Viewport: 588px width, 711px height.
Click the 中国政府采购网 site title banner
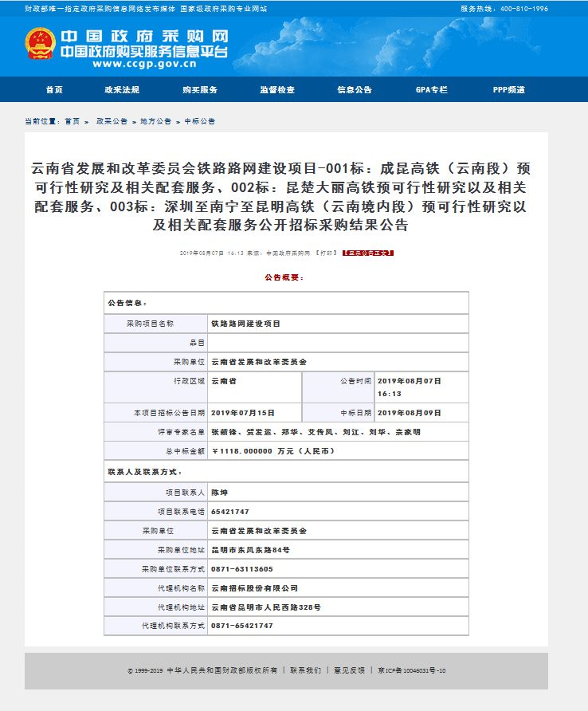click(143, 45)
